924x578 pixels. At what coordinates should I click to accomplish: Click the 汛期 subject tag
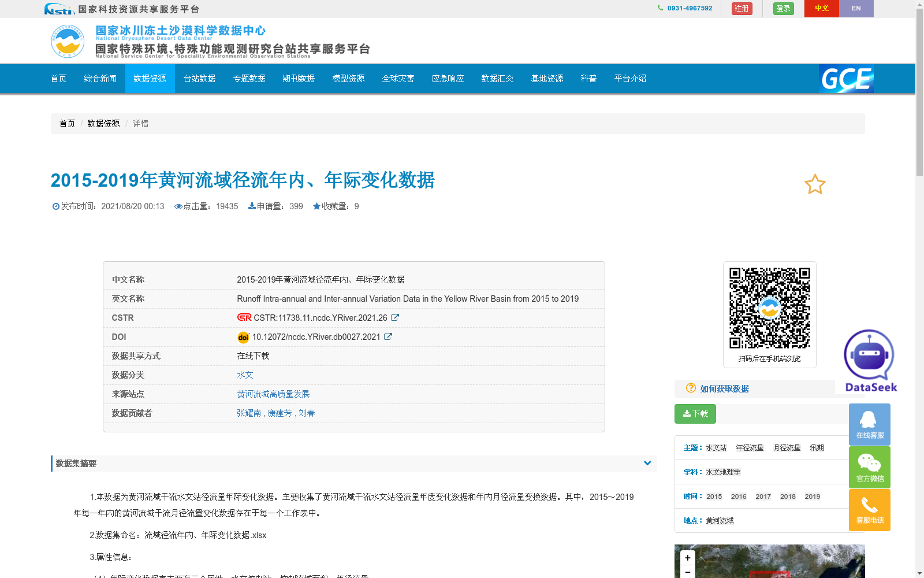pos(817,448)
